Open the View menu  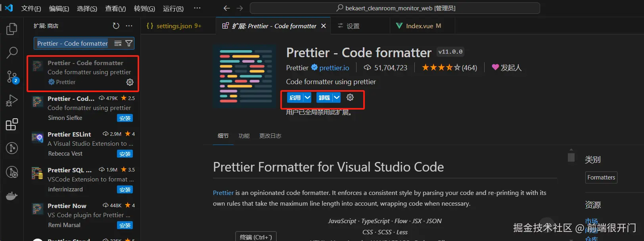click(x=115, y=8)
